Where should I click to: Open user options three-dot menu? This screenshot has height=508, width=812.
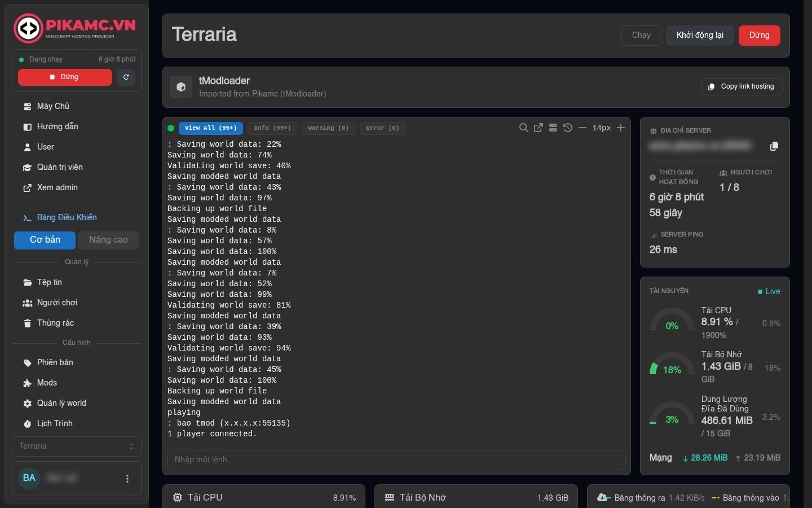(127, 479)
